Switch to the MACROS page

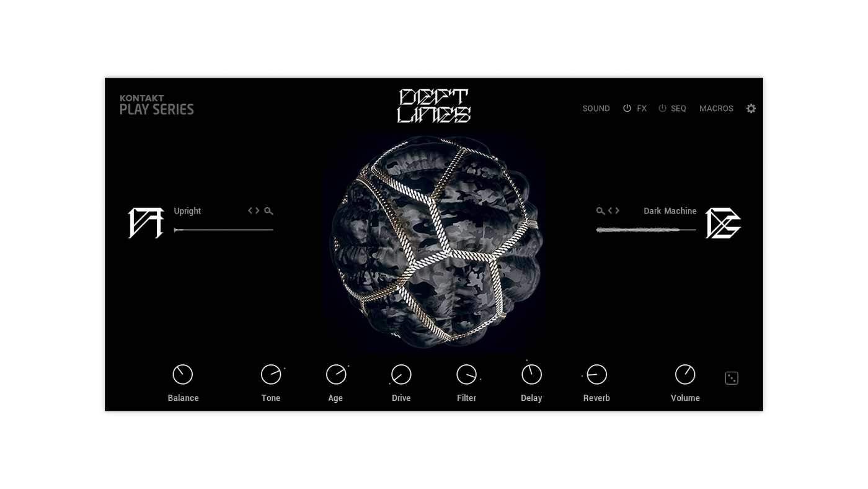coord(716,109)
